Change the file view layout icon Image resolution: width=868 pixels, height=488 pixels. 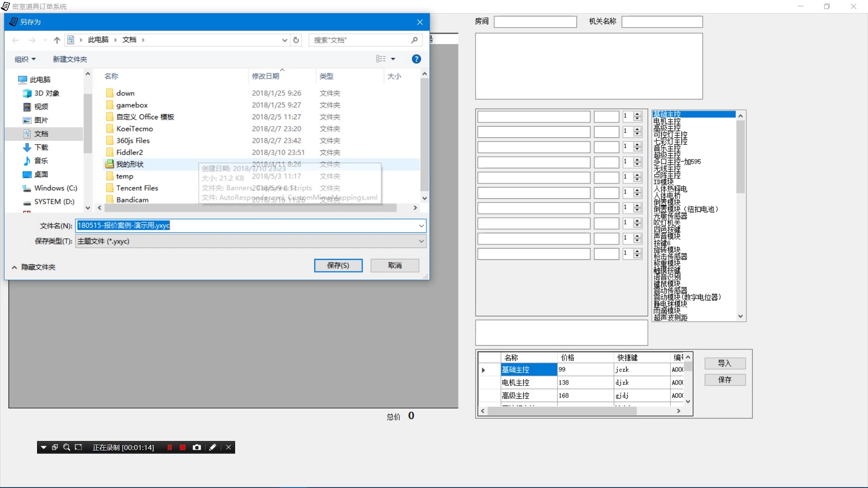point(381,59)
